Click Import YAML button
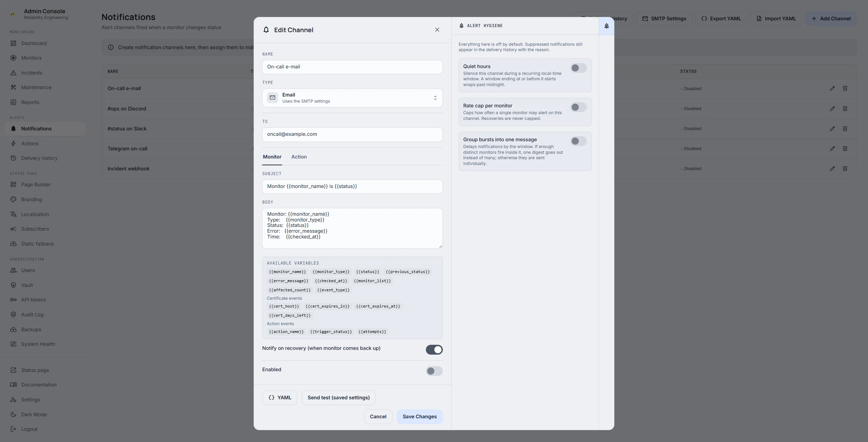 [x=776, y=19]
